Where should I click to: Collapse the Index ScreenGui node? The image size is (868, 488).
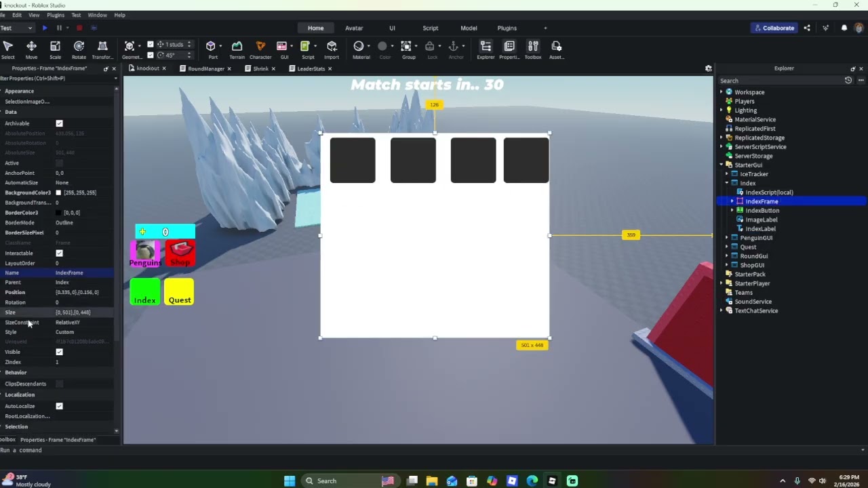point(726,183)
